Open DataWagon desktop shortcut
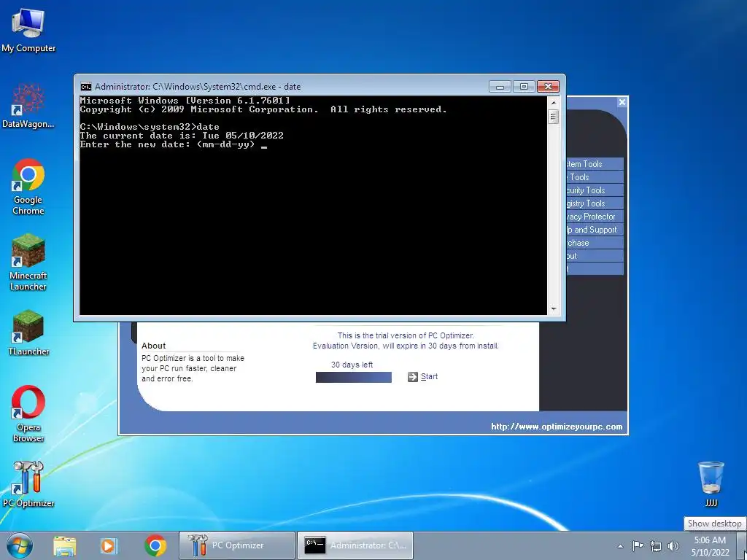This screenshot has height=560, width=747. (x=28, y=106)
